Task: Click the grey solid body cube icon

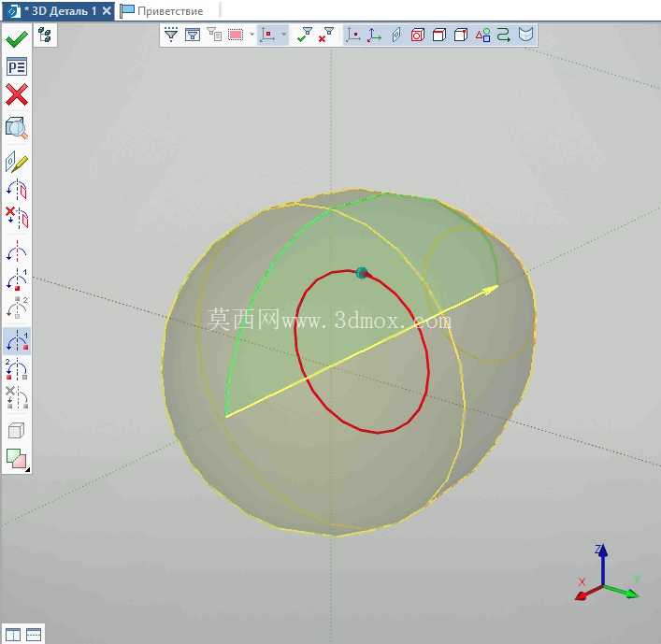Action: tap(17, 431)
